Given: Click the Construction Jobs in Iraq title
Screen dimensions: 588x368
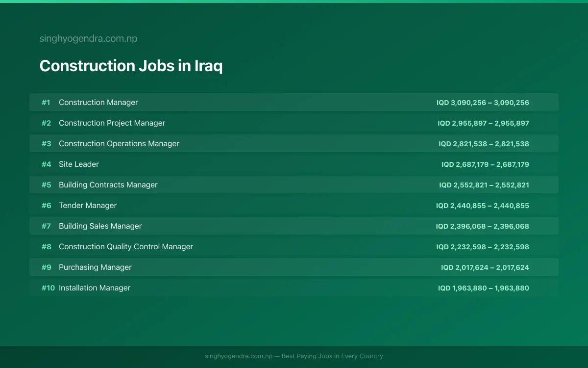Looking at the screenshot, I should 131,66.
